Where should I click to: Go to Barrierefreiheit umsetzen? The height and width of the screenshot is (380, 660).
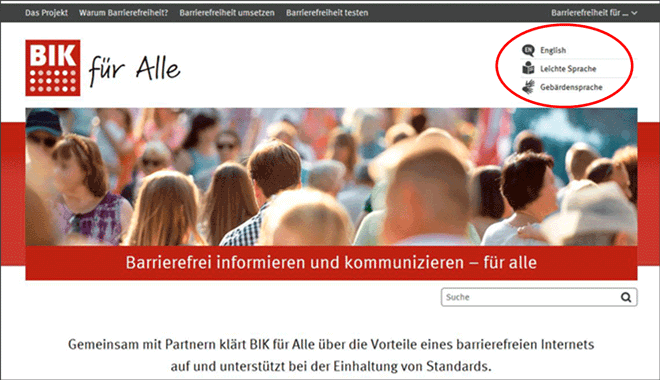227,13
